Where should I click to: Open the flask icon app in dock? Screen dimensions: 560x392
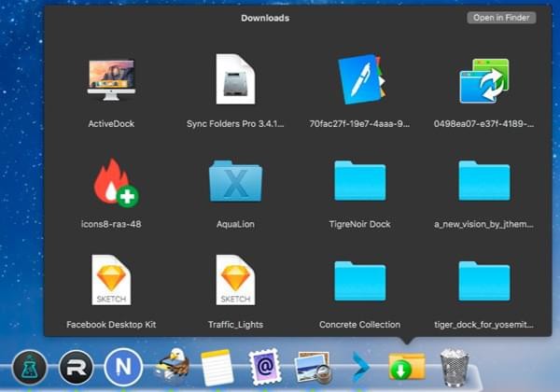[29, 365]
